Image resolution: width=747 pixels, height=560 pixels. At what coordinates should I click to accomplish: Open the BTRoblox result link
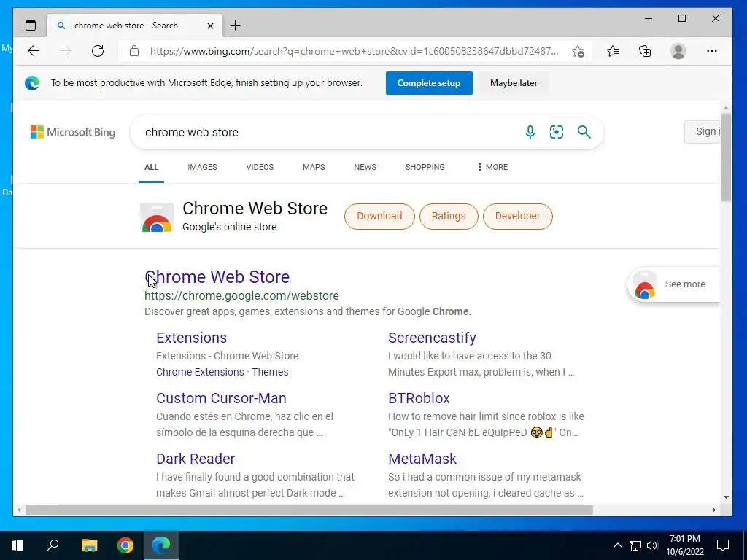(419, 398)
